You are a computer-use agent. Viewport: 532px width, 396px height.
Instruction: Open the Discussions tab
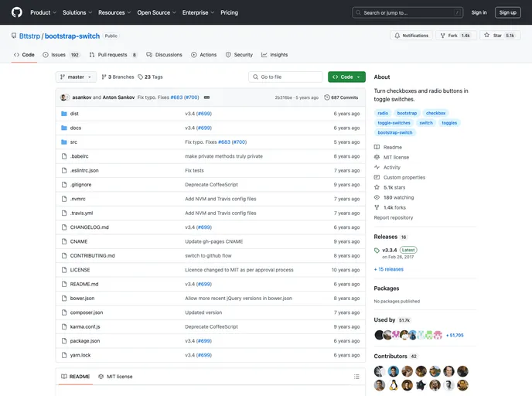tap(164, 55)
